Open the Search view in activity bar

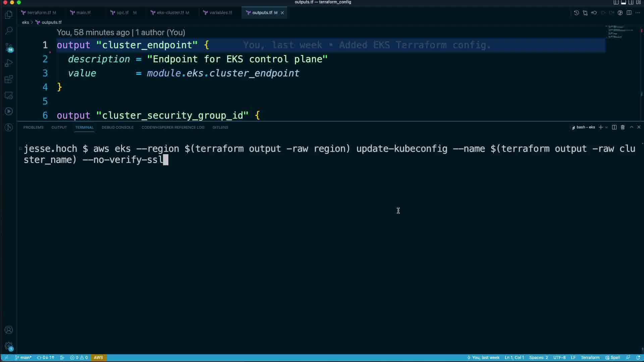pyautogui.click(x=9, y=31)
